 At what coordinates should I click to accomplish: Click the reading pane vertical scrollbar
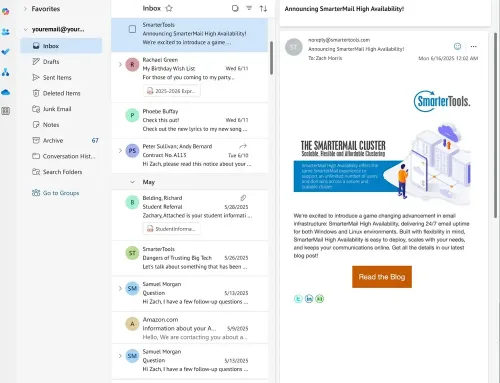point(495,125)
